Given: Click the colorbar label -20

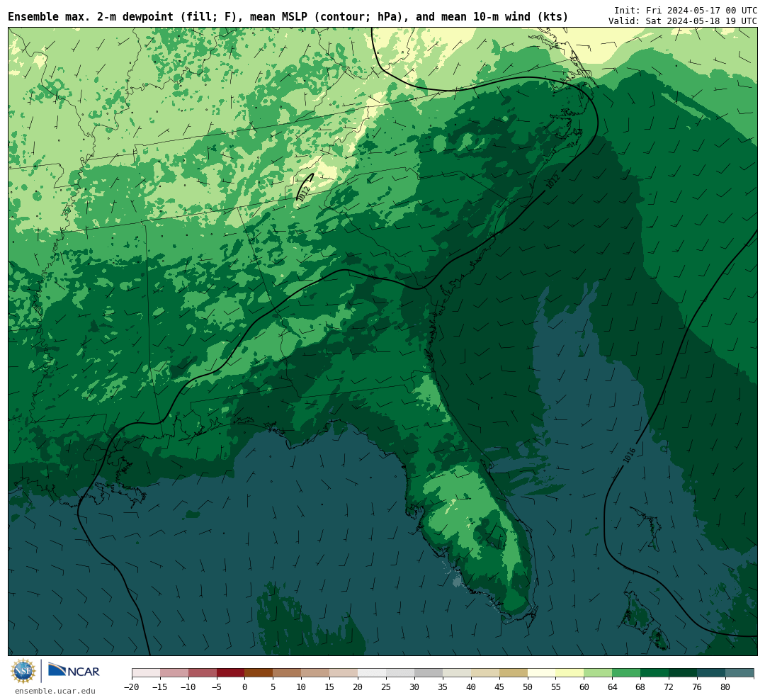Looking at the screenshot, I should click(x=132, y=687).
